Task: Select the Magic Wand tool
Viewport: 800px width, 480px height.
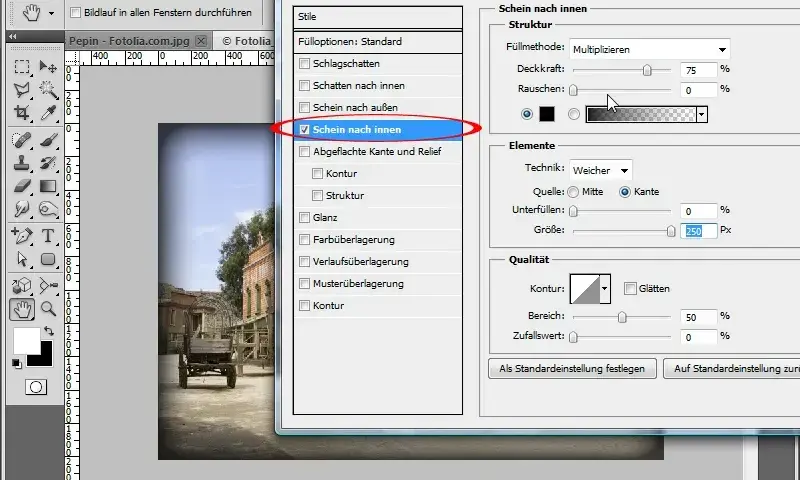Action: pos(48,90)
